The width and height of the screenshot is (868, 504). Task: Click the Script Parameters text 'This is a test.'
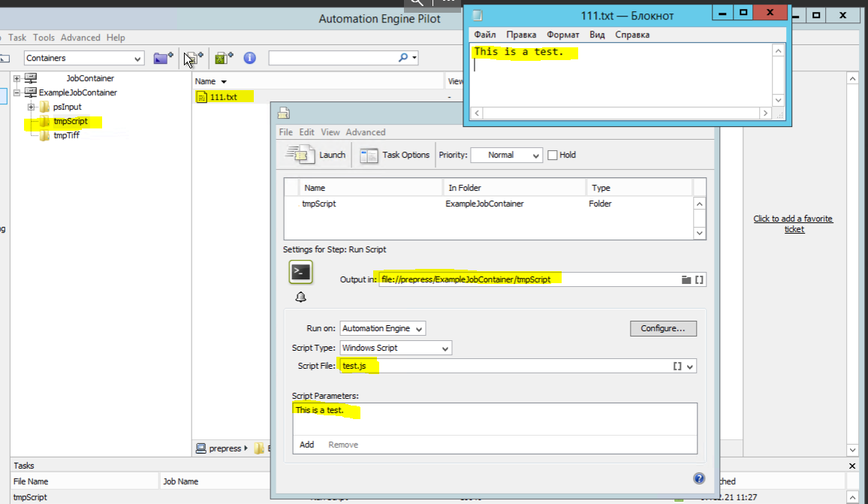click(319, 410)
